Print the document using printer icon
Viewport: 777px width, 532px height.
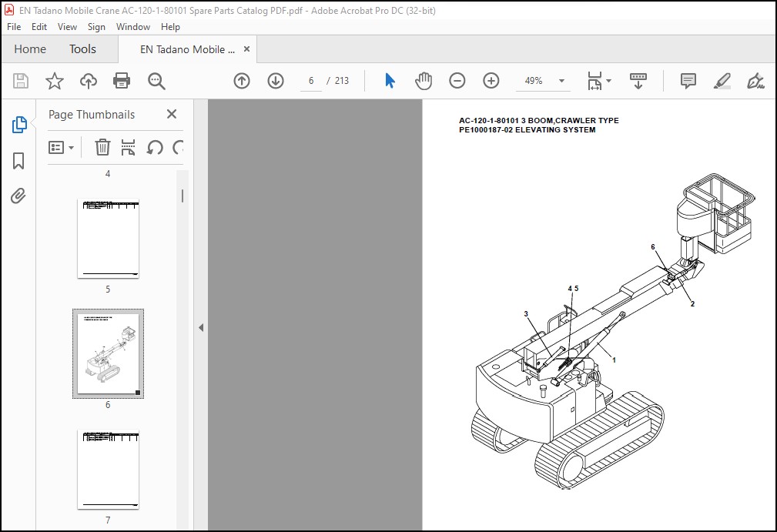[x=122, y=81]
